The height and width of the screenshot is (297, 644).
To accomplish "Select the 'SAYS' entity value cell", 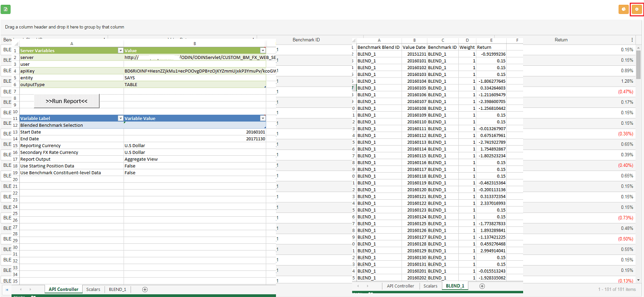I will pos(195,78).
